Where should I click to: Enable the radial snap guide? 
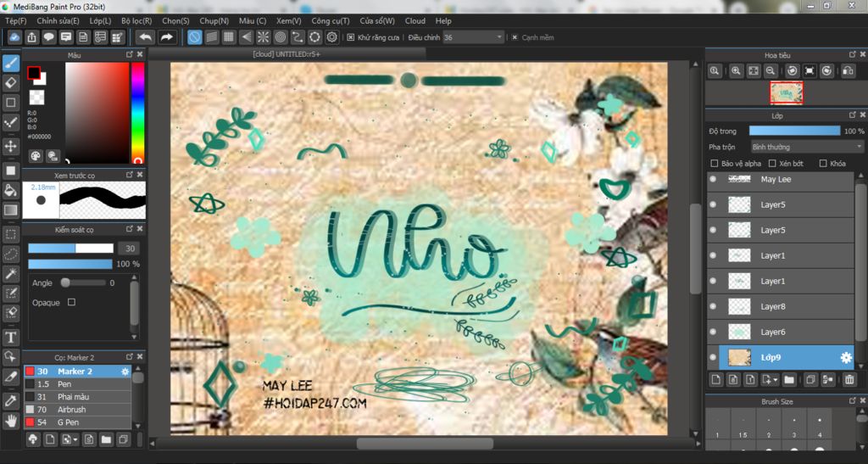263,37
